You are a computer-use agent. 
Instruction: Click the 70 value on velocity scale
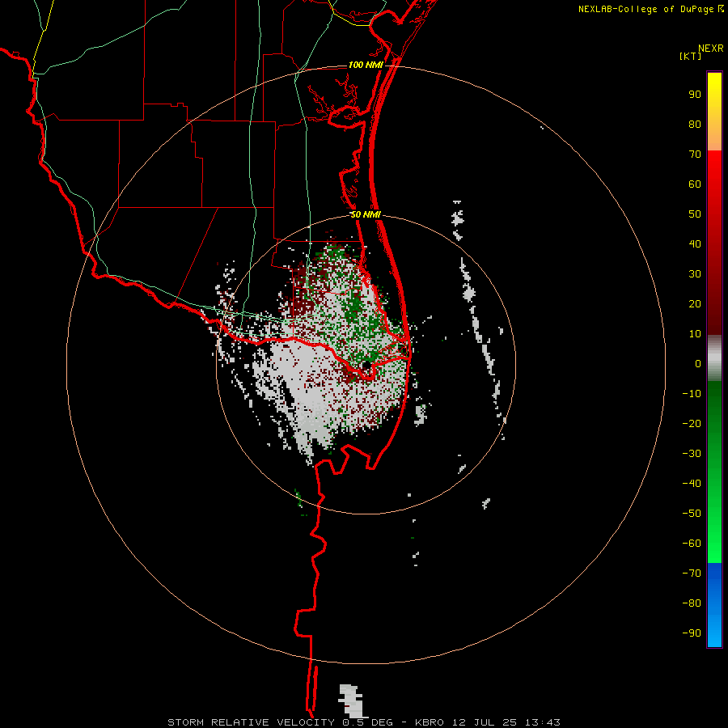pyautogui.click(x=695, y=154)
